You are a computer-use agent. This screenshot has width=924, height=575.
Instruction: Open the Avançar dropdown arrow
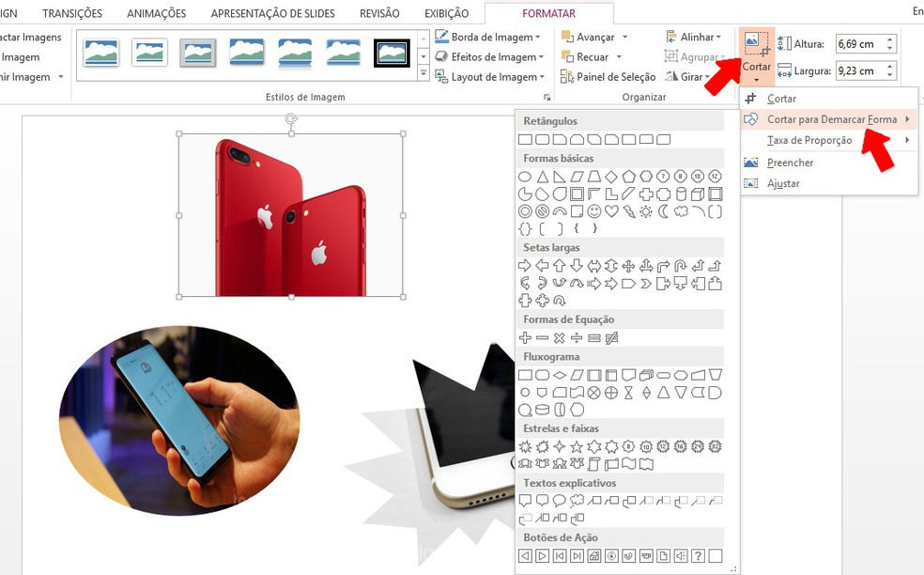(x=624, y=38)
